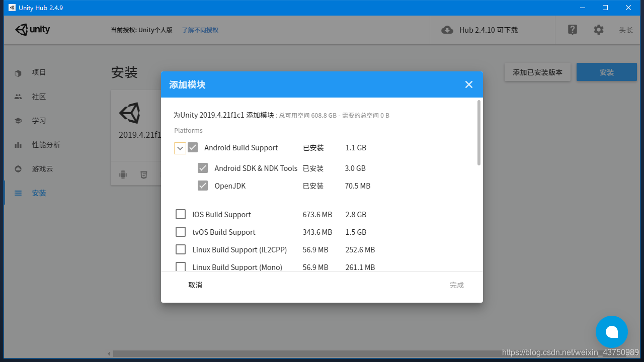
Task: Click the Community people icon in the sidebar
Action: pos(18,97)
